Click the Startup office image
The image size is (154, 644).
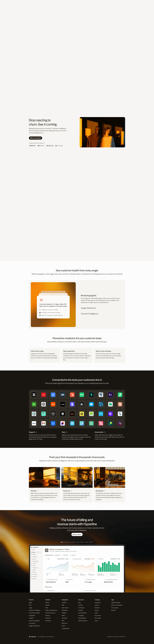click(44, 477)
